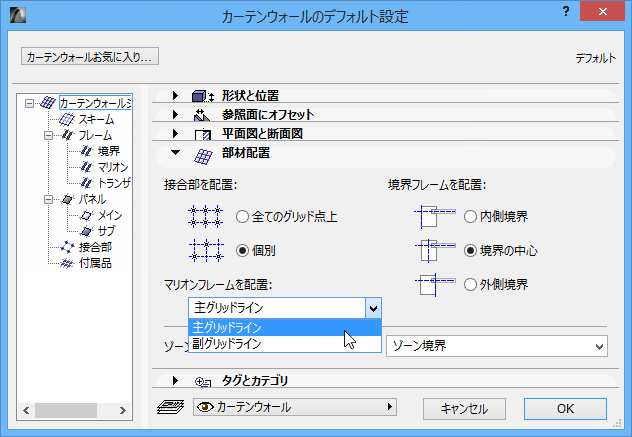The height and width of the screenshot is (437, 632).
Task: Confirm settings with the OK button
Action: (x=565, y=409)
